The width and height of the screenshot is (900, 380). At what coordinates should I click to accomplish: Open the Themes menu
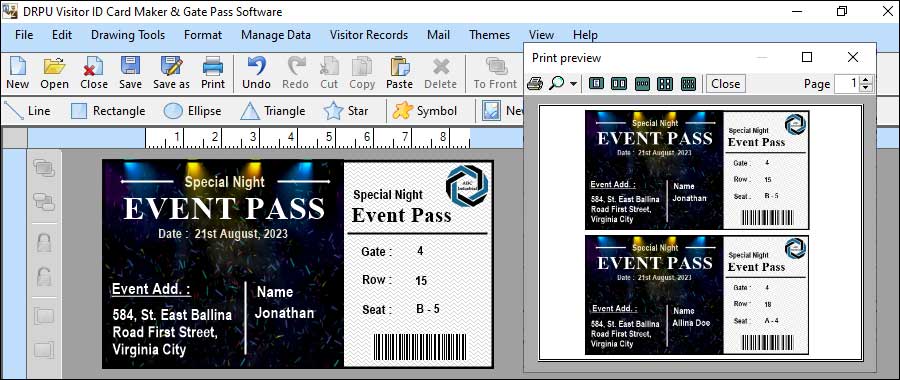pos(490,35)
